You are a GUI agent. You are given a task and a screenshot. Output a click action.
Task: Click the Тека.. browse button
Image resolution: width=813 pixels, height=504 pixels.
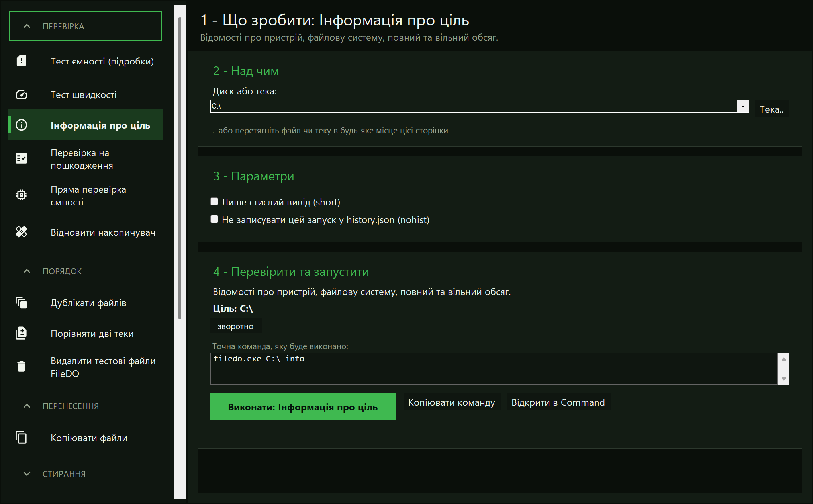coord(772,109)
